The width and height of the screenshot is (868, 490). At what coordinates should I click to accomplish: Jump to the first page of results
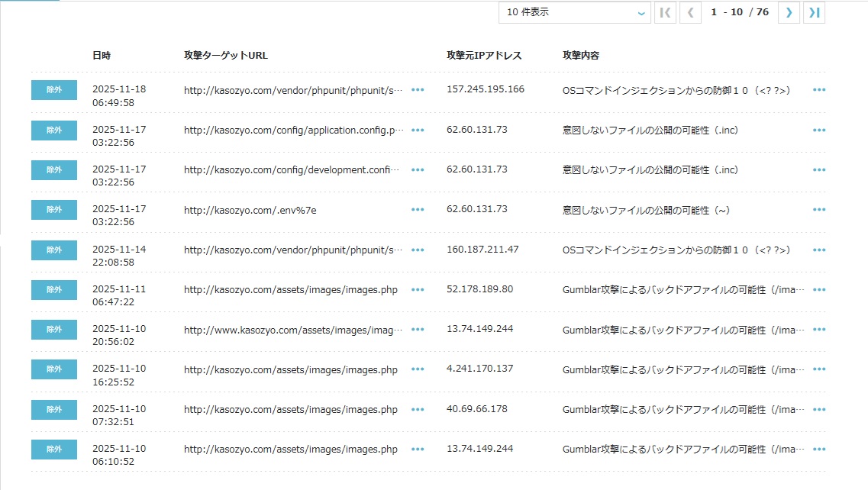665,12
